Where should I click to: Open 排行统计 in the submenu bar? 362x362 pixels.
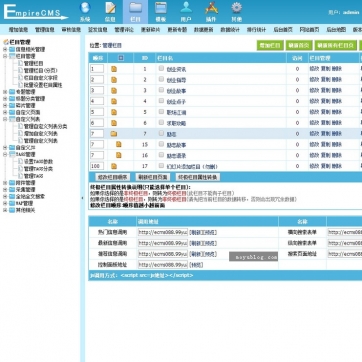(256, 30)
